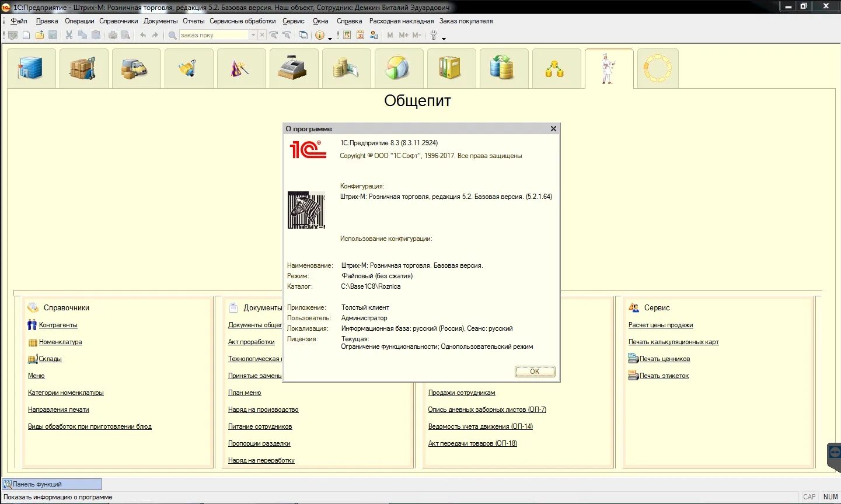Viewport: 841px width, 504px height.
Task: Click the Undo arrow toolbar icon
Action: [143, 35]
